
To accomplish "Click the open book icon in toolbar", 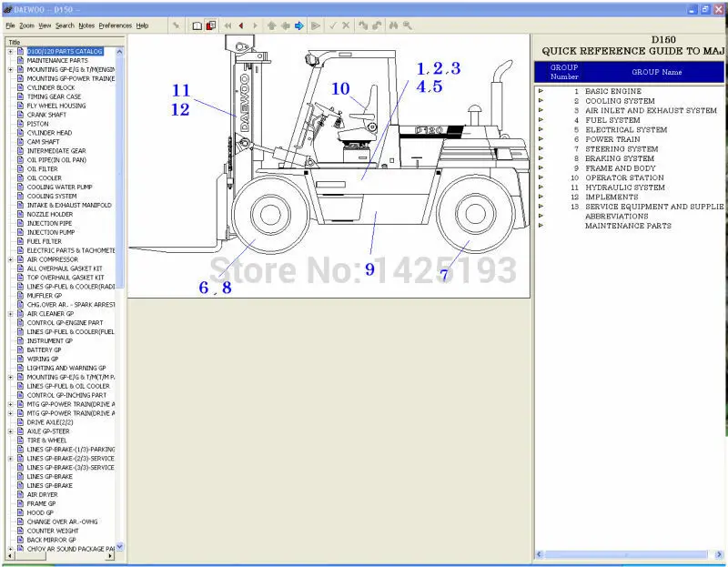I will (197, 25).
